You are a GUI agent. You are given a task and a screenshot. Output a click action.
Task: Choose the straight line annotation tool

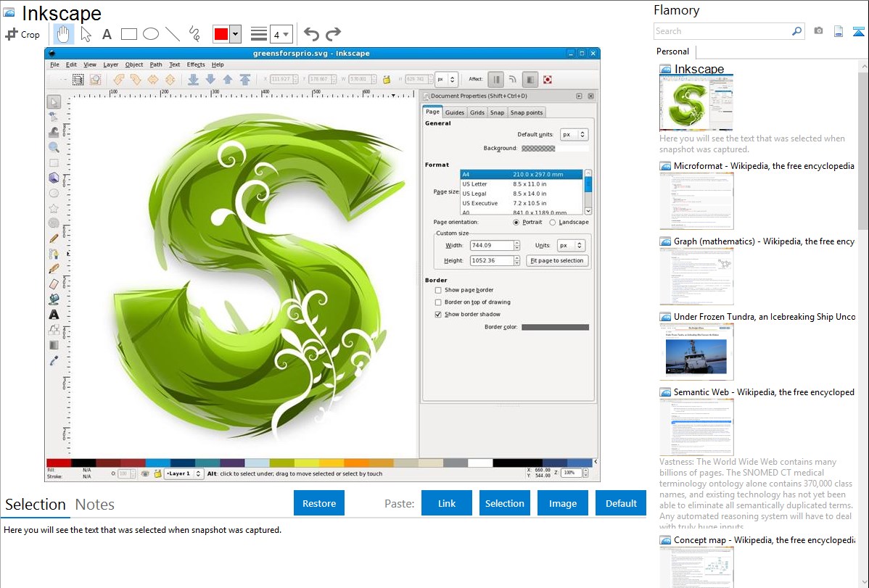click(173, 34)
